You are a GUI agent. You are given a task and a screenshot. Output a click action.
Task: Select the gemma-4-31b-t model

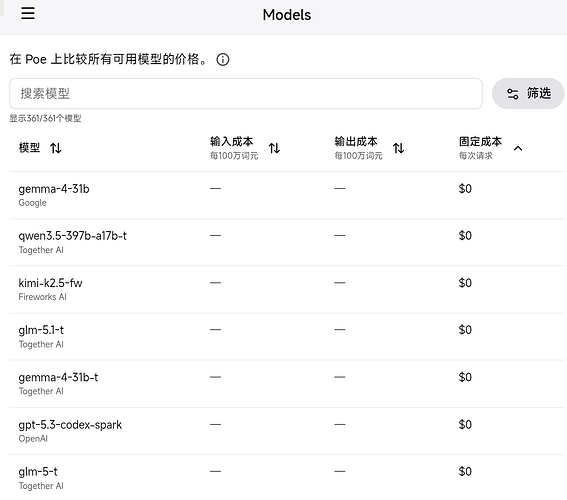pos(58,377)
